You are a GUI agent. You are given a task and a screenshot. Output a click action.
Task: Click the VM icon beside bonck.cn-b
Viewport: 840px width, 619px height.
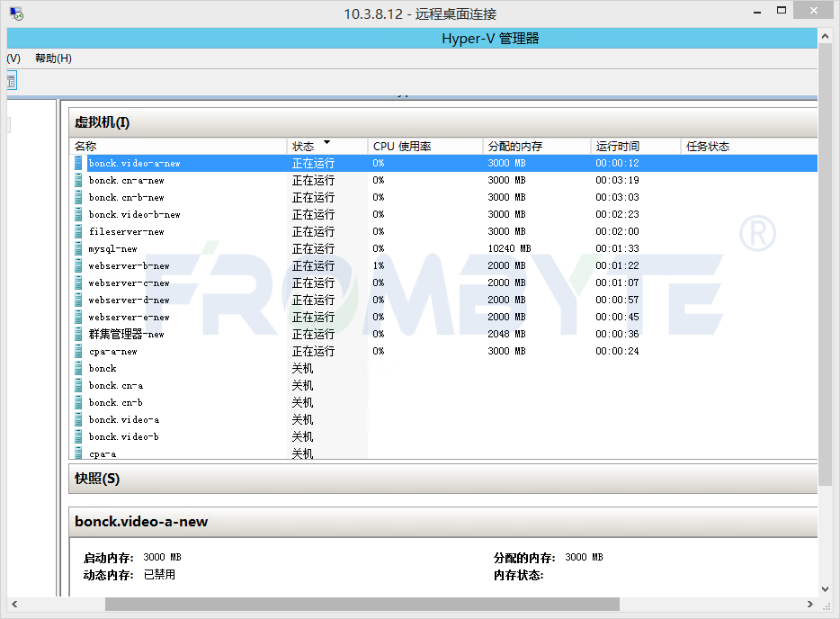pyautogui.click(x=79, y=402)
